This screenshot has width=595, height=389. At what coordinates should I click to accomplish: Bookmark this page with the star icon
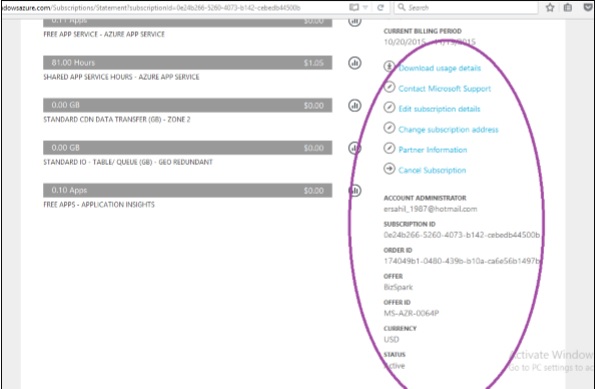550,8
